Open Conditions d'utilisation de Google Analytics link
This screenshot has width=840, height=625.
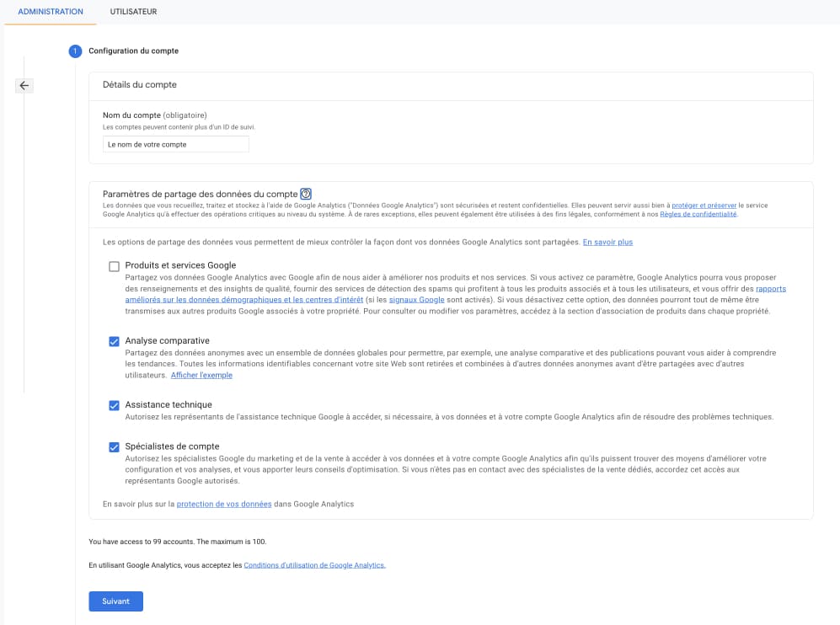point(314,565)
